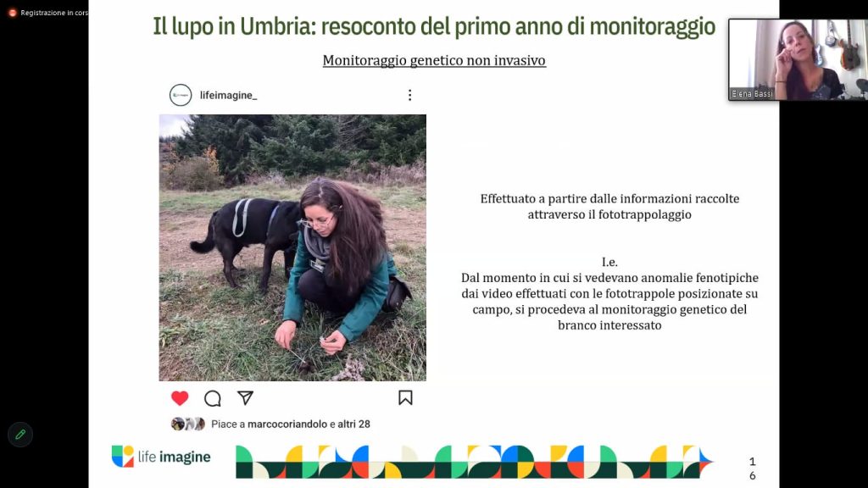Click the slide number 16
This screenshot has width=868, height=488.
[753, 468]
